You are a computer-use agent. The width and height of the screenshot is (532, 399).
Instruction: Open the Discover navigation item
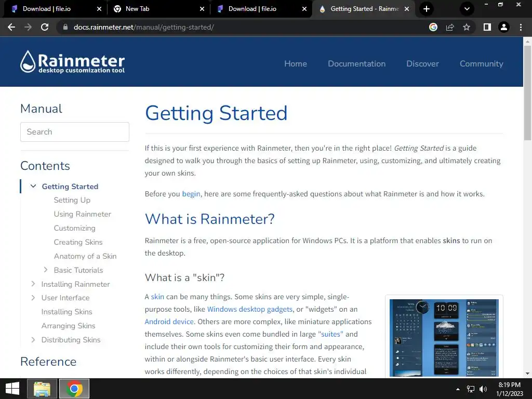pyautogui.click(x=422, y=64)
